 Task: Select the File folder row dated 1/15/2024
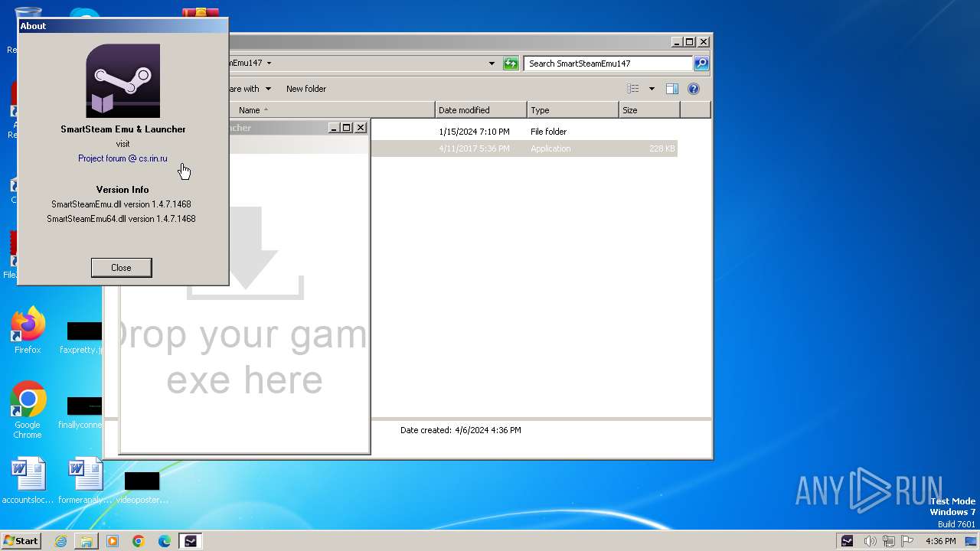pos(524,132)
